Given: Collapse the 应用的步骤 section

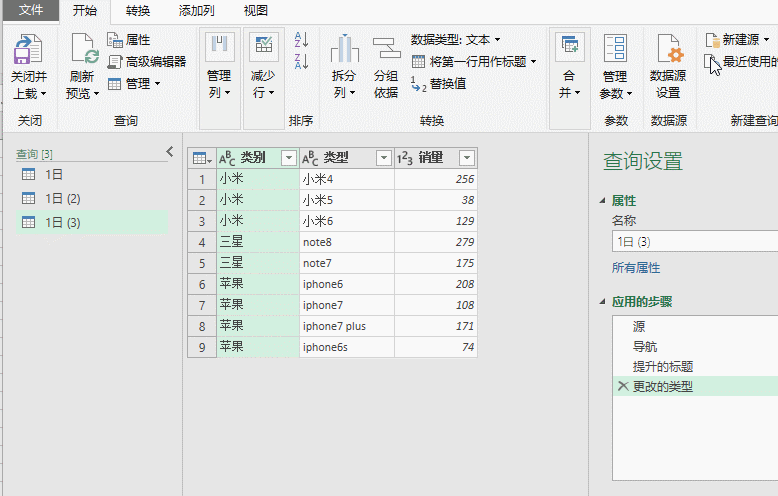Looking at the screenshot, I should pyautogui.click(x=602, y=302).
